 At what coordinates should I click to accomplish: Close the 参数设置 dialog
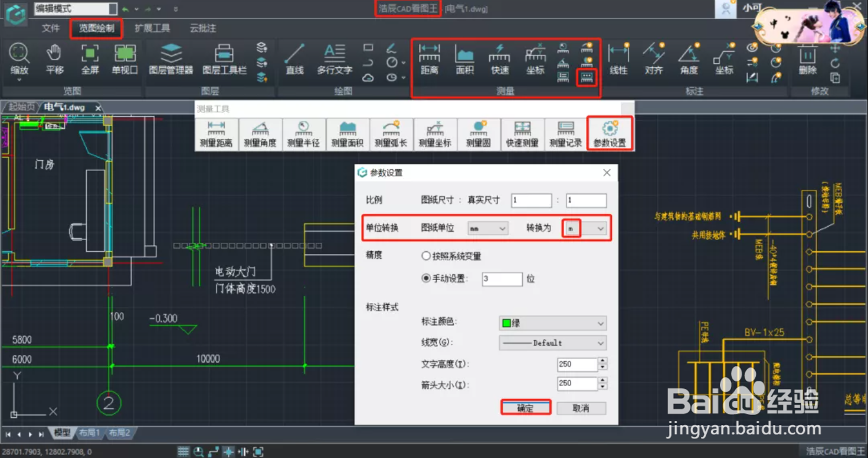click(x=607, y=173)
